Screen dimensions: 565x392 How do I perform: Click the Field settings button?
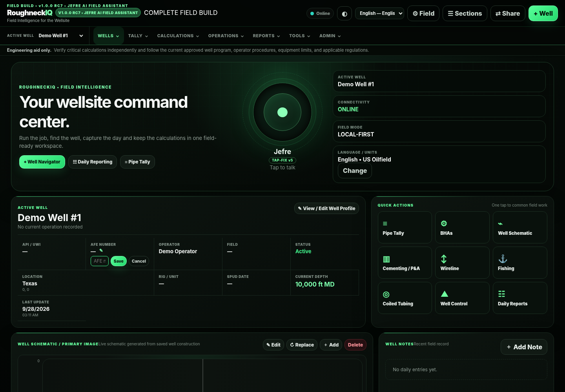pos(423,13)
